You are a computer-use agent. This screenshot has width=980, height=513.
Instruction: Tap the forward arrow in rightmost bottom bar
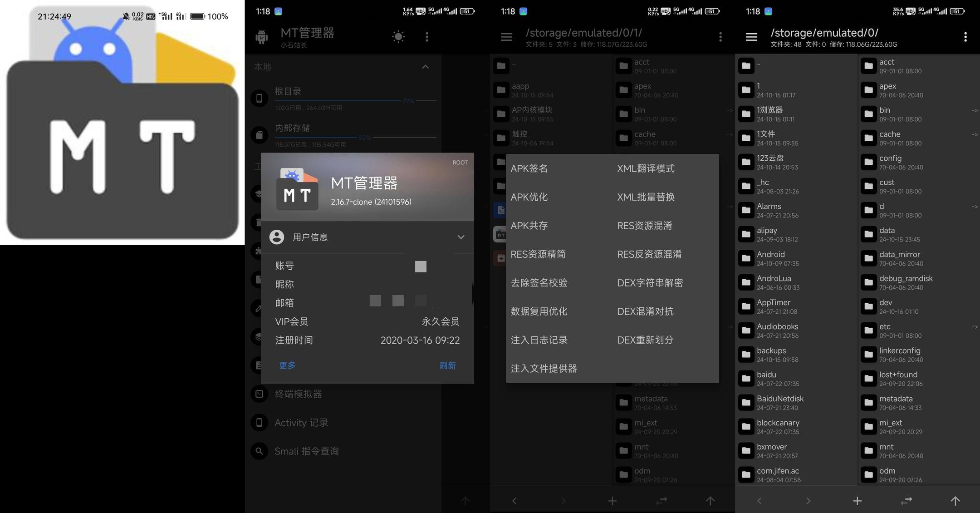tap(808, 501)
